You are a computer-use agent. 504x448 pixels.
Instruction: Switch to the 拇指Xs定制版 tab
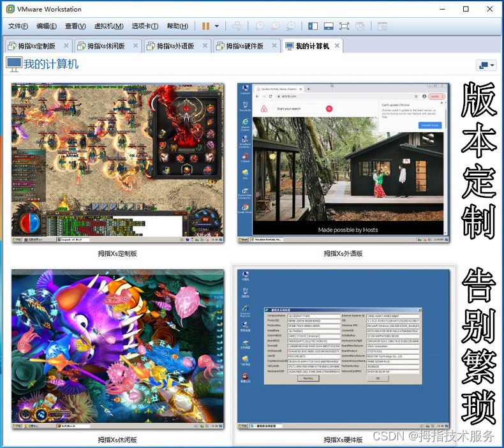pos(36,46)
